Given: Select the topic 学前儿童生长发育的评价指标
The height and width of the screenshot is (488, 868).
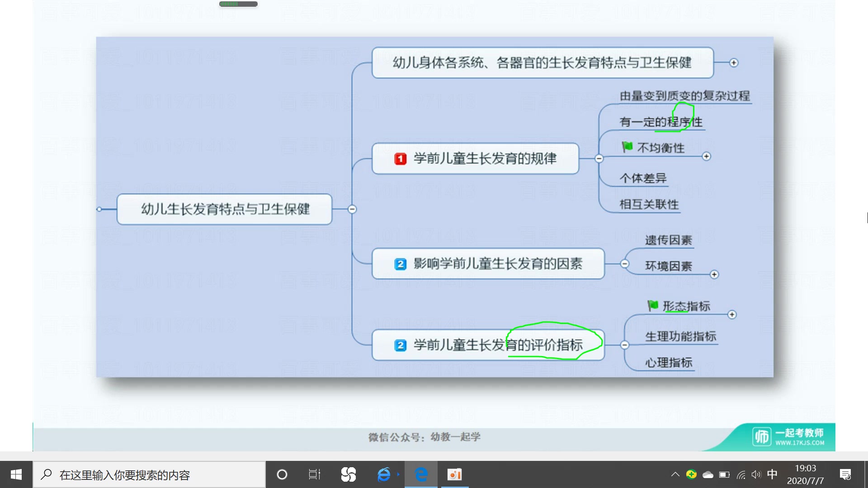Looking at the screenshot, I should (488, 345).
